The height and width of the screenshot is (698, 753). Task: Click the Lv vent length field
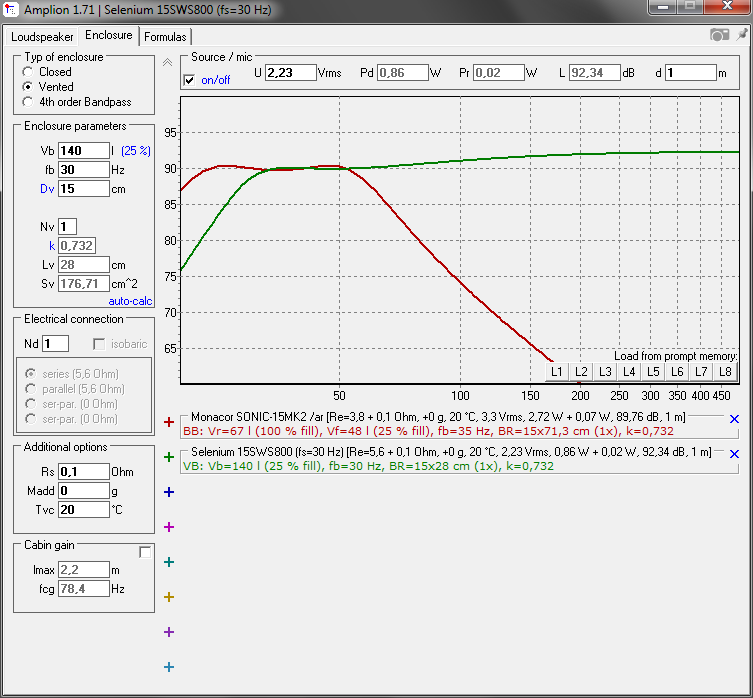click(x=84, y=265)
